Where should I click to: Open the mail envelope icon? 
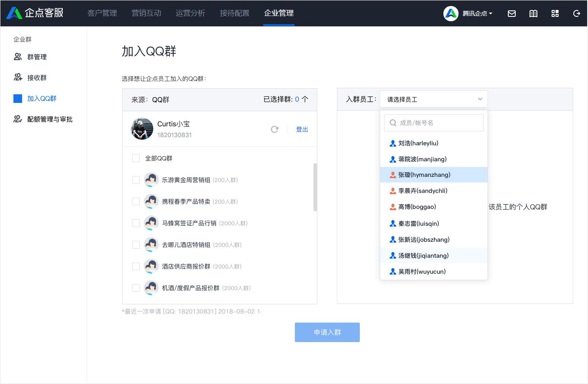tap(511, 13)
